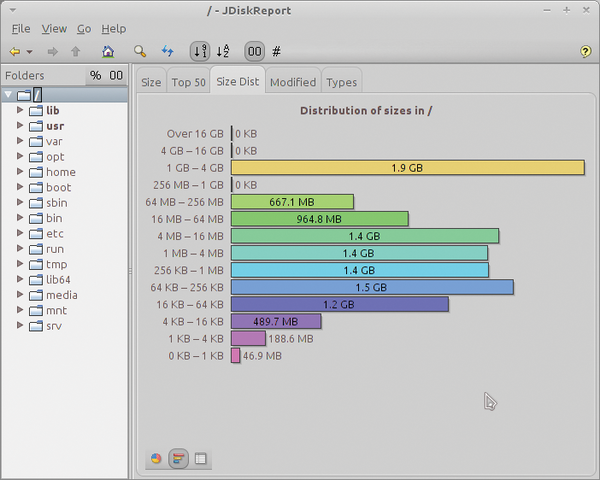Open the Back history dropdown arrow

[29, 52]
